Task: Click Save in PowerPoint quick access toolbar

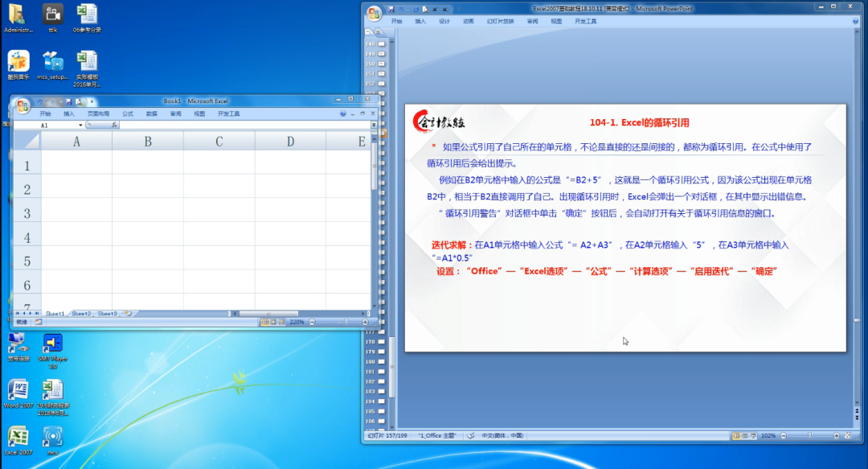Action: [391, 9]
